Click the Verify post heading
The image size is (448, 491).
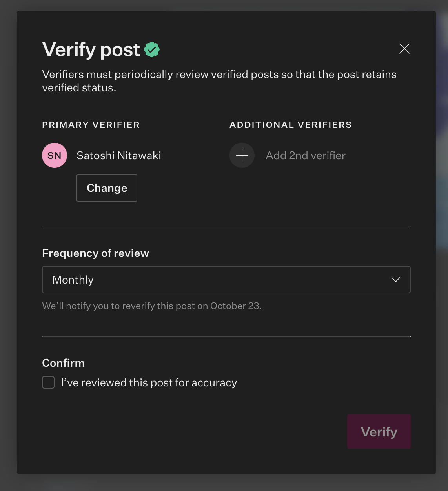click(x=91, y=49)
